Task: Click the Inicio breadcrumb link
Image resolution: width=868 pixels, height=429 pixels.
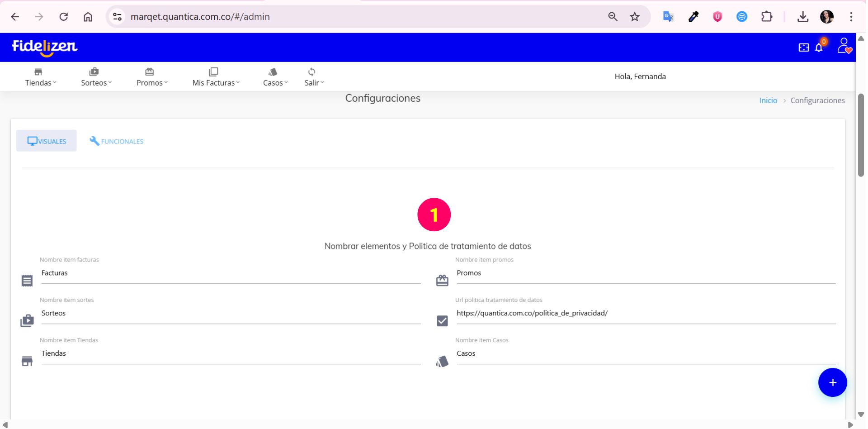Action: point(768,100)
